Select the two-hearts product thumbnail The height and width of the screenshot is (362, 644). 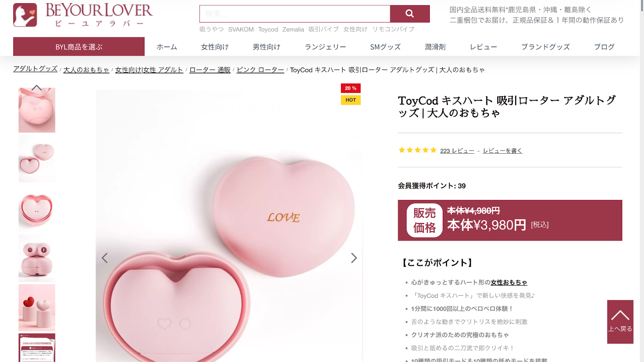37,159
